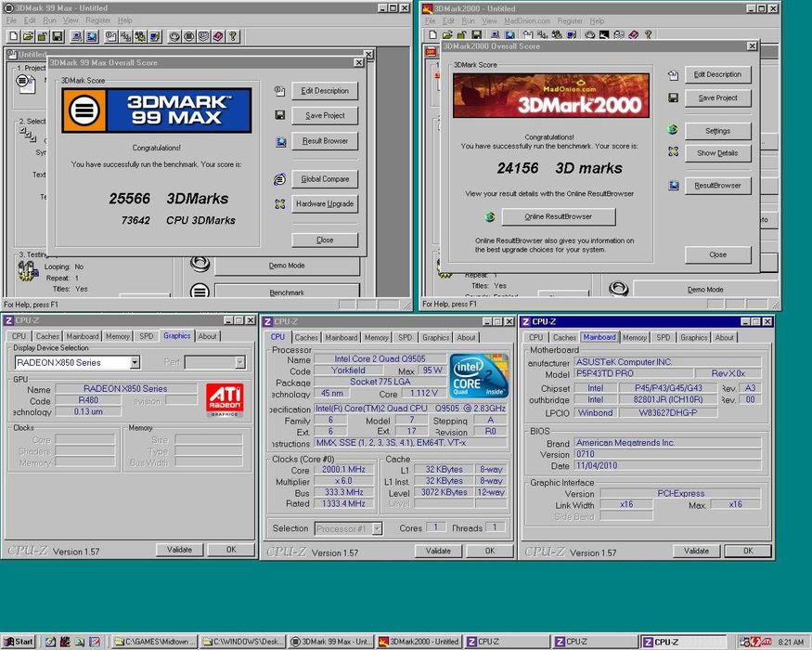The image size is (812, 650).
Task: Click the ATI icon in system tray
Action: tap(766, 642)
